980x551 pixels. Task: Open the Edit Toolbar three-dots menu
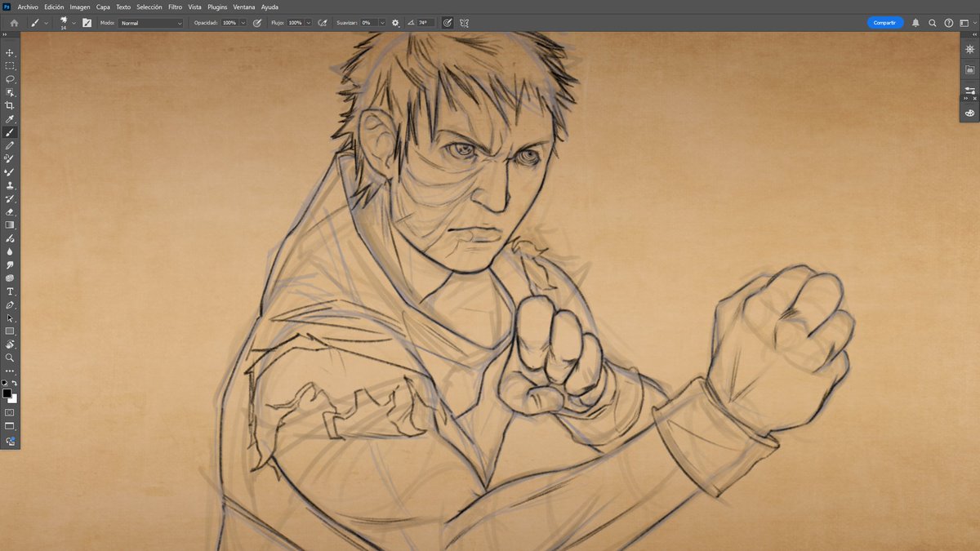[10, 371]
